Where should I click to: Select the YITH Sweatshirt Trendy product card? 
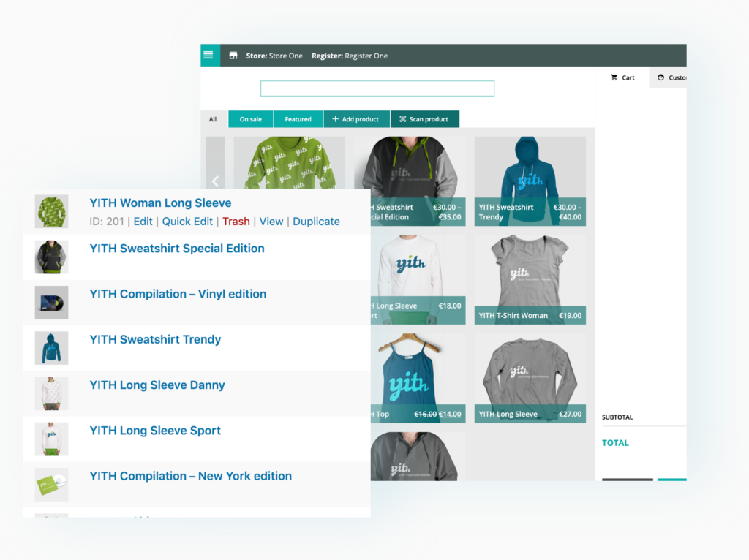530,181
